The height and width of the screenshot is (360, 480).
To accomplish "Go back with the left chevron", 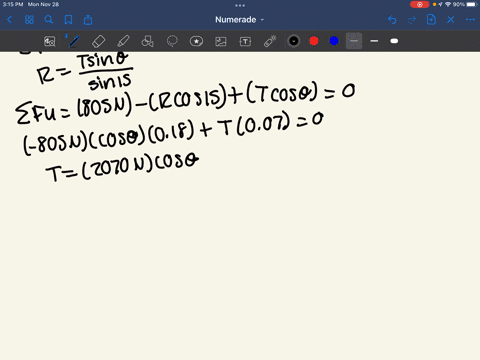I will (x=9, y=20).
